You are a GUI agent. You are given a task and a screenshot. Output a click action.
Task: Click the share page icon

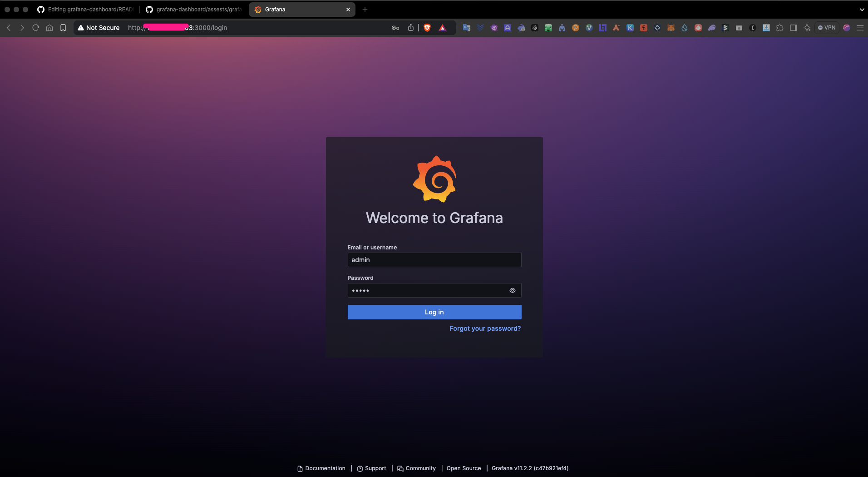pos(411,28)
